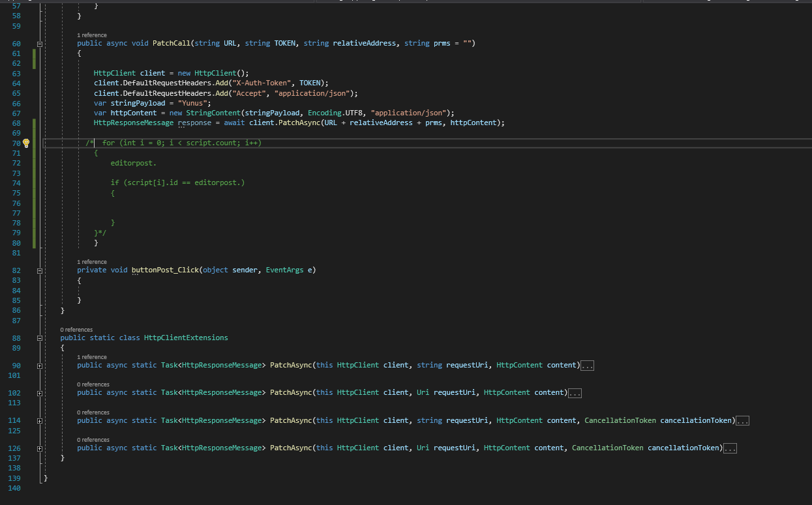Click 'script[i].id' on line 74
This screenshot has width=812, height=505.
tap(153, 183)
